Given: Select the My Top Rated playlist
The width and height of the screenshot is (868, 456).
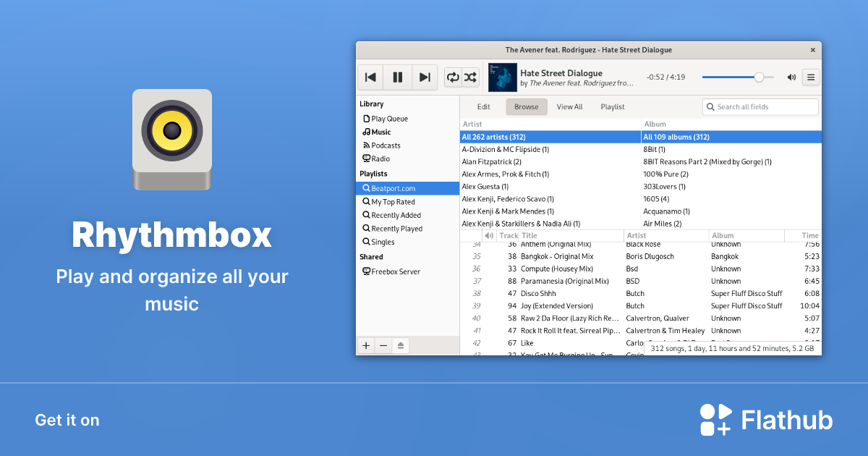Looking at the screenshot, I should (x=394, y=201).
